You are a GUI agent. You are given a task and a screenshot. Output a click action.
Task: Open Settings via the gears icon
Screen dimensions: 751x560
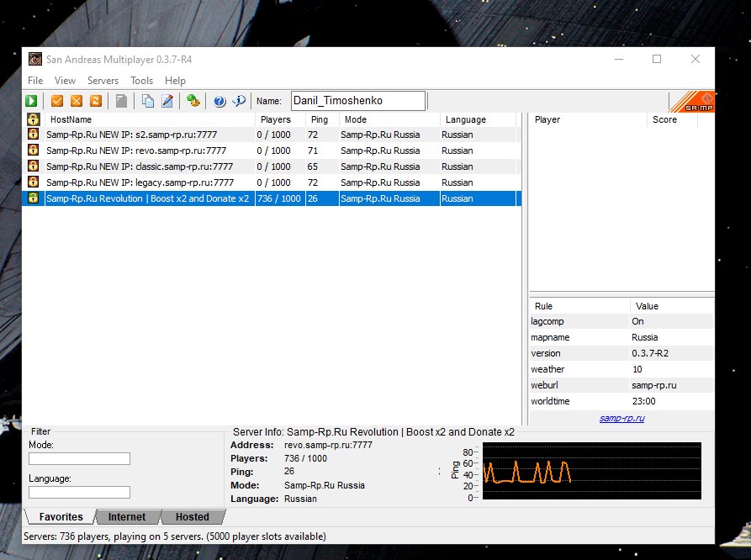pyautogui.click(x=193, y=101)
